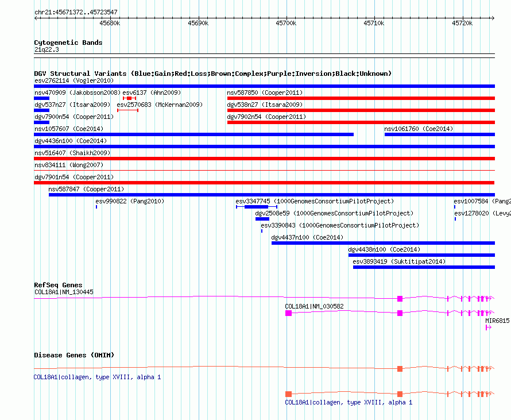
Task: Select the nsv587850 (Cooper2011) red loss bar
Action: [x=361, y=98]
